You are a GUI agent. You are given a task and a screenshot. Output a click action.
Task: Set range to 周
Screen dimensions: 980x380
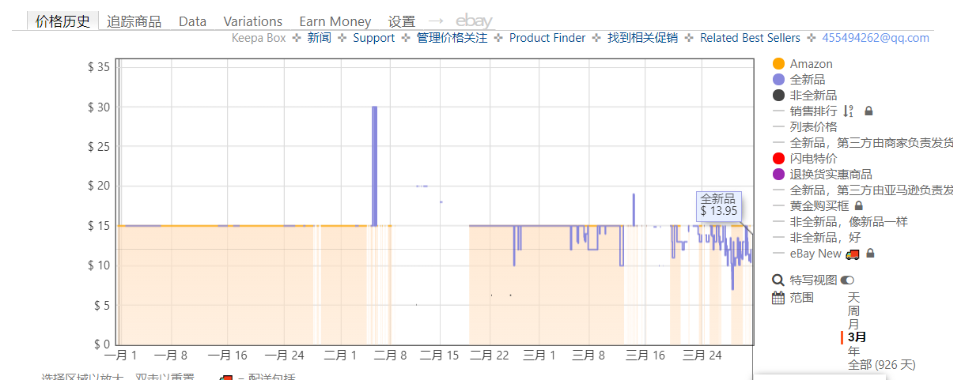pos(853,311)
